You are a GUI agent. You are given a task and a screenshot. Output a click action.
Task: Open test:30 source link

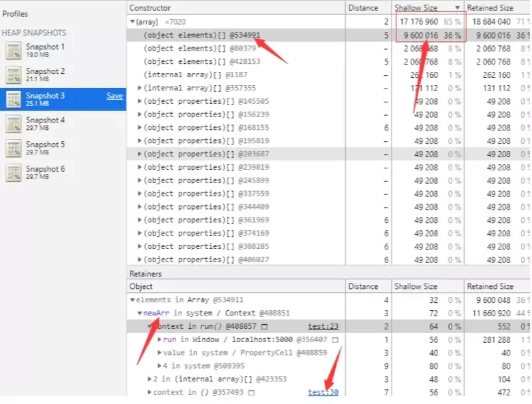click(x=323, y=393)
